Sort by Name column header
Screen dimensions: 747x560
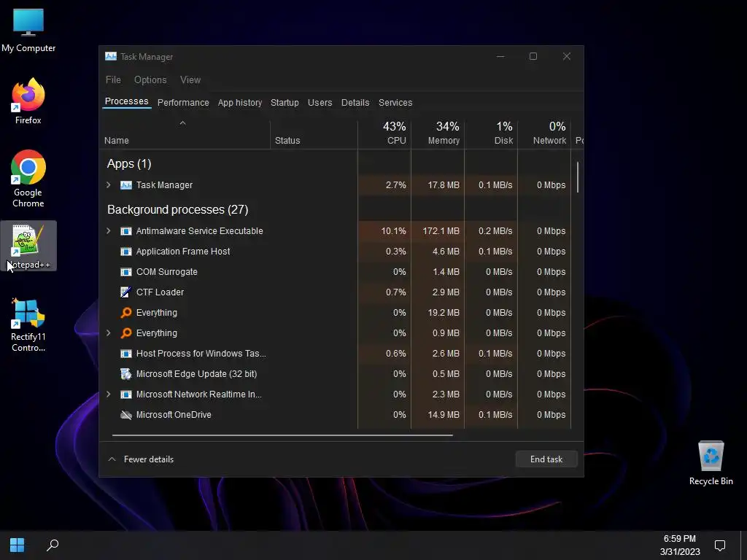(185, 134)
